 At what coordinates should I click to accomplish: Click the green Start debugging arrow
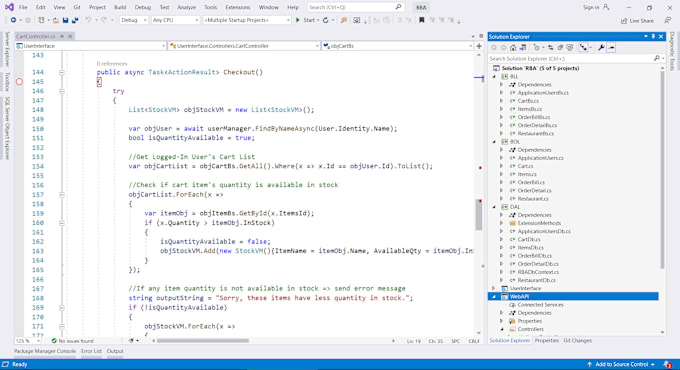click(x=298, y=20)
